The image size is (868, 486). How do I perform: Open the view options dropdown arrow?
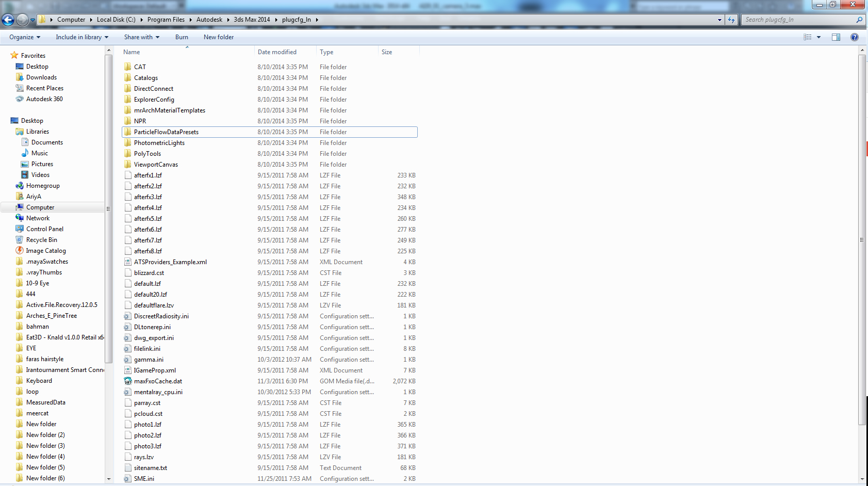(818, 37)
